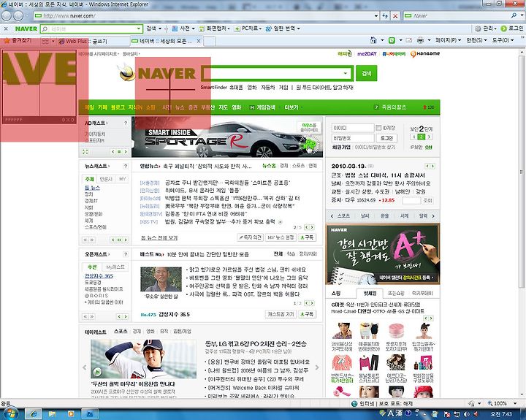Expand the 일한 번역 dropdown on toolbar

tap(298, 28)
